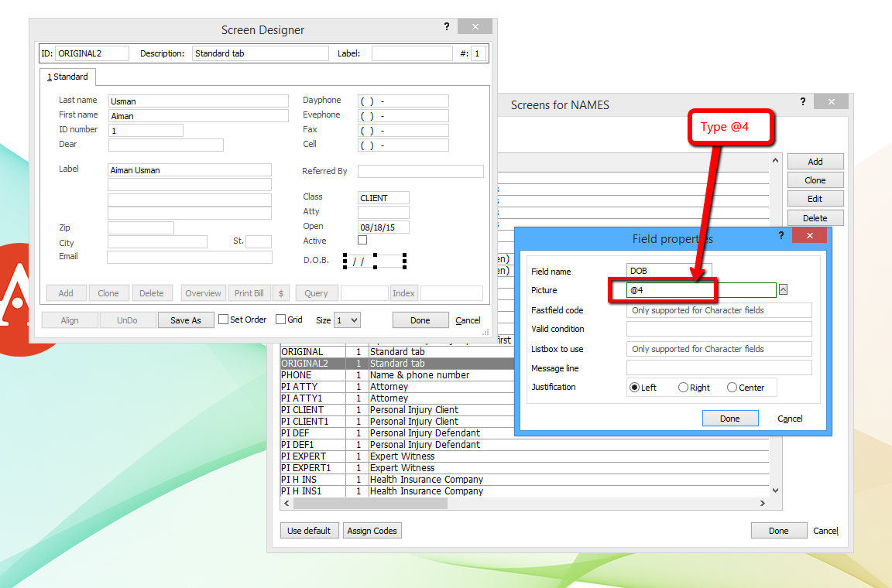Click the Assign Codes button
The image size is (892, 588).
pos(372,531)
